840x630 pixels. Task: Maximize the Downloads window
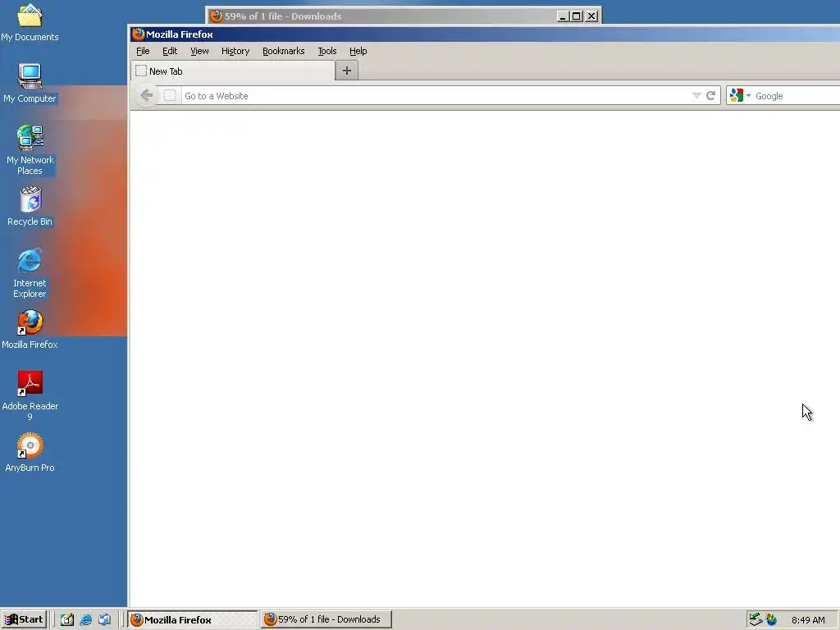coord(577,16)
